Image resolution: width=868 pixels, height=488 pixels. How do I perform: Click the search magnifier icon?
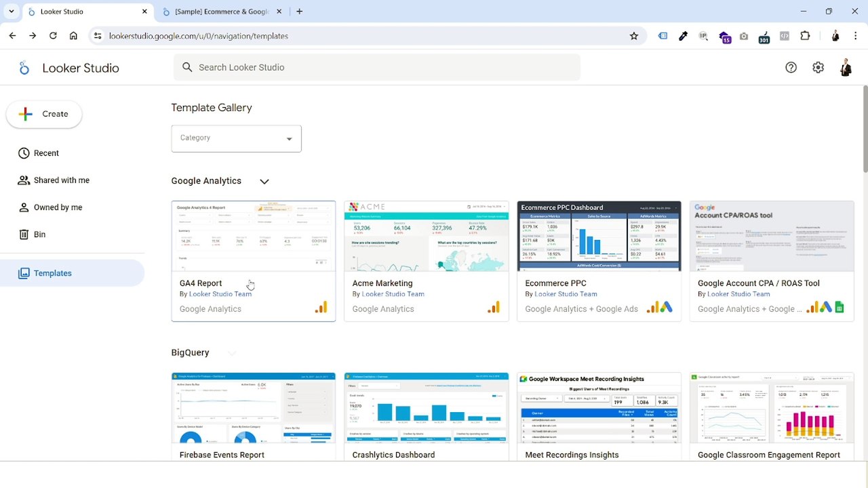point(187,68)
